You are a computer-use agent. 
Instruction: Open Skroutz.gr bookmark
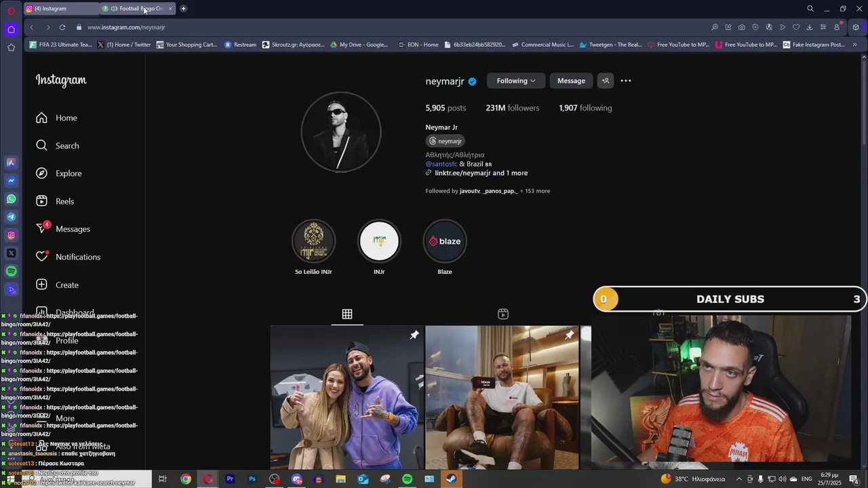pos(292,45)
